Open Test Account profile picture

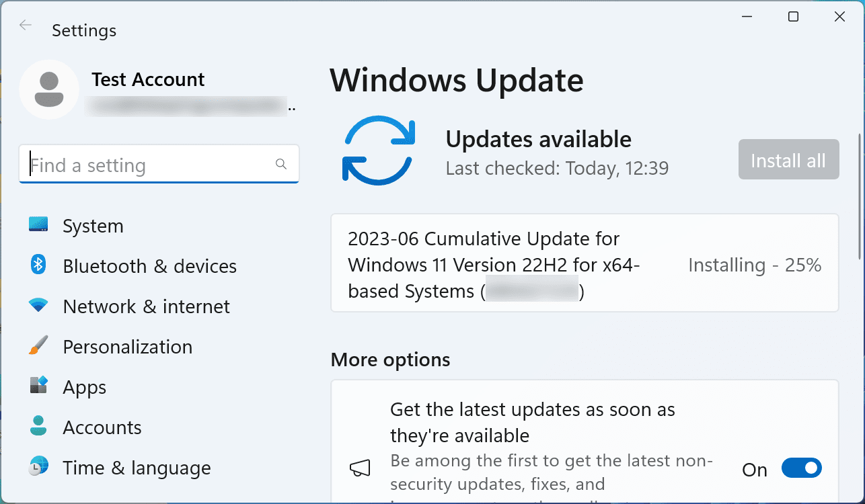(x=49, y=89)
